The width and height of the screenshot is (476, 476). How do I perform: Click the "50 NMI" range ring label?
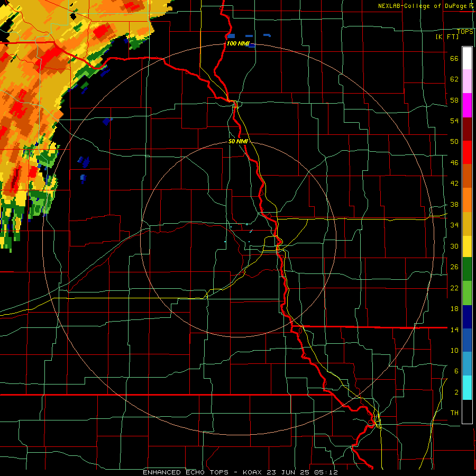[x=238, y=141]
